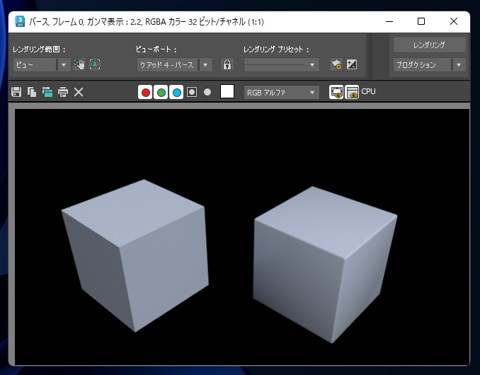Clear the rendered frame with X icon
Image resolution: width=480 pixels, height=375 pixels.
point(78,92)
